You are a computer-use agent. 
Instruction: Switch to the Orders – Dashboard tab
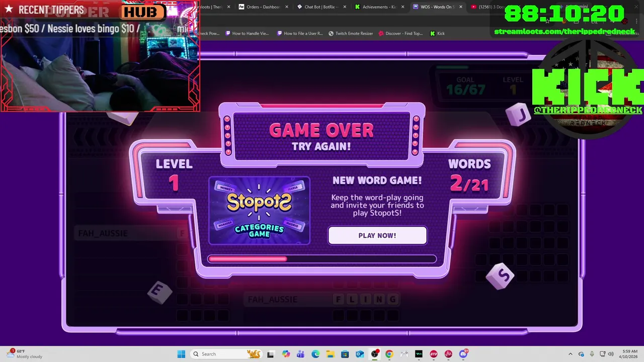coord(263,7)
